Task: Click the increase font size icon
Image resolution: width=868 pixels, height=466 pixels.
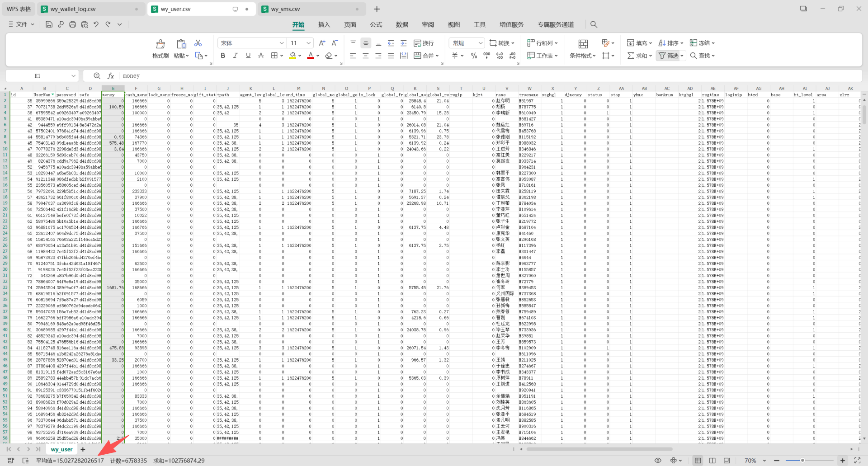Action: coord(322,43)
